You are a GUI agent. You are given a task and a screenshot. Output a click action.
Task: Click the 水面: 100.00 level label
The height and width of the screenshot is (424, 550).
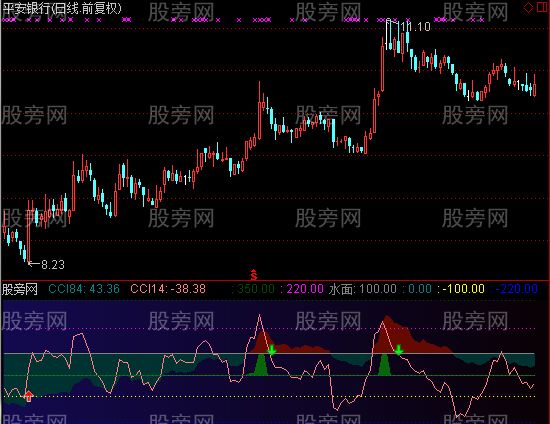[x=363, y=289]
